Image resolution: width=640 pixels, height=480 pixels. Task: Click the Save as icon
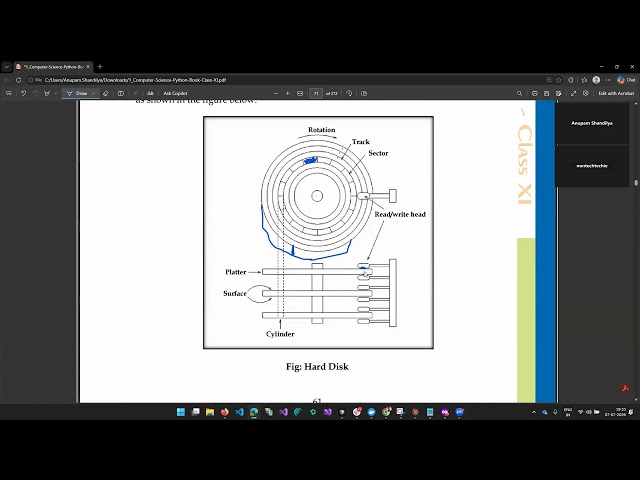558,93
